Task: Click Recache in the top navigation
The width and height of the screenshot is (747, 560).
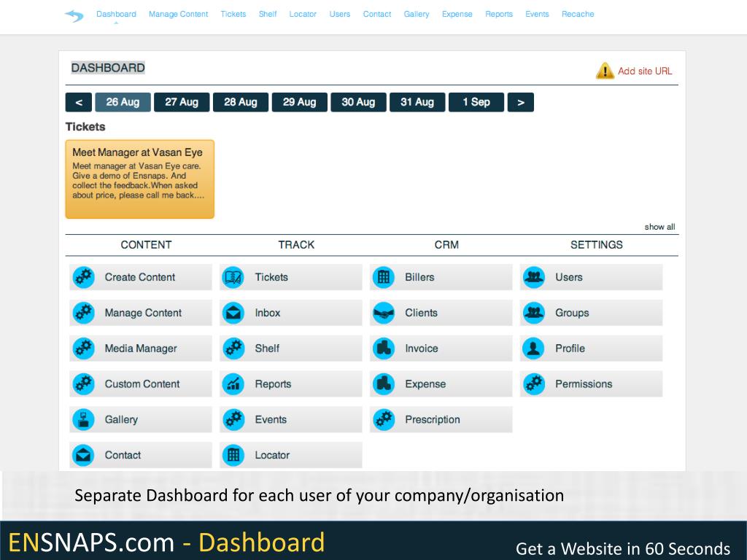Action: 578,15
